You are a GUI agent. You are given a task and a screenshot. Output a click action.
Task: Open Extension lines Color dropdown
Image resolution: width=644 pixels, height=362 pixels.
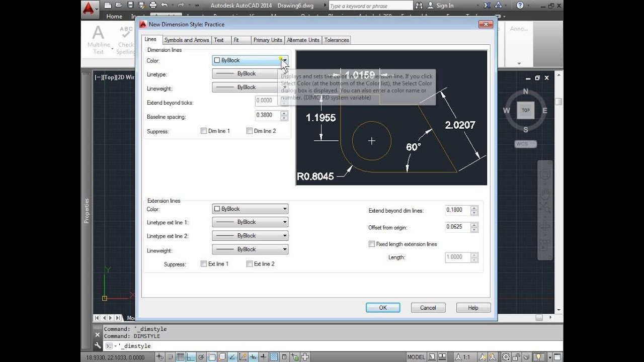tap(250, 209)
